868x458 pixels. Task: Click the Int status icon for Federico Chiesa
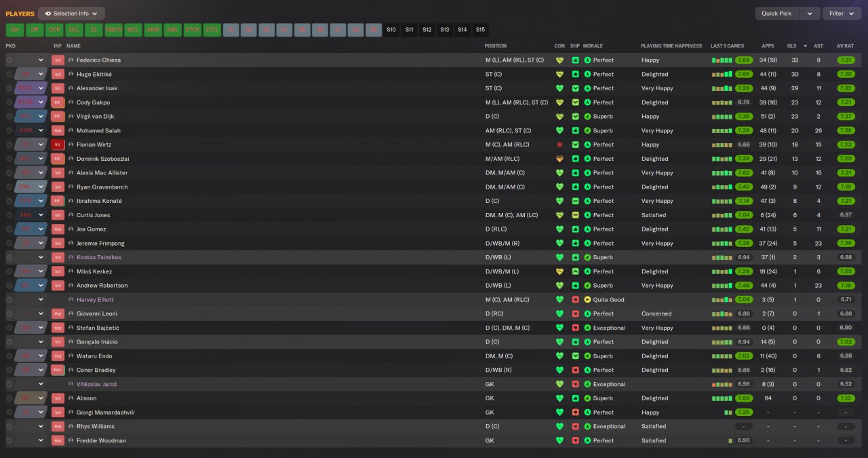pos(58,60)
